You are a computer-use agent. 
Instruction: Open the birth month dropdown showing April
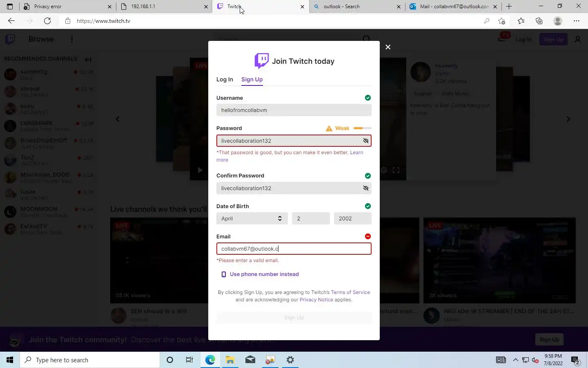click(252, 218)
